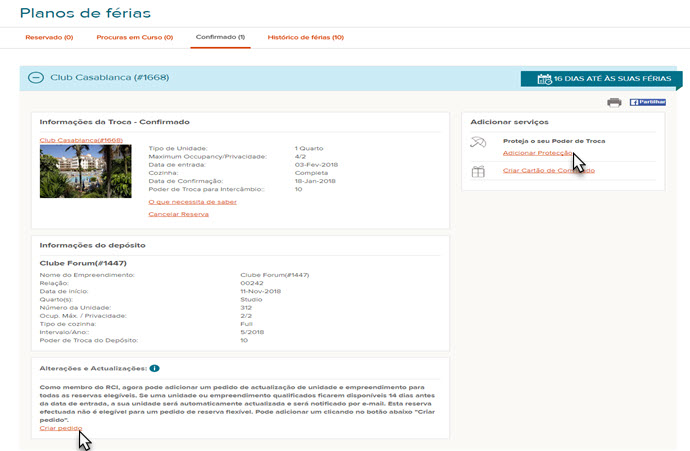Viewport: 690px width, 451px height.
Task: Select the 'Completa' Cozinha value
Action: pyautogui.click(x=311, y=173)
